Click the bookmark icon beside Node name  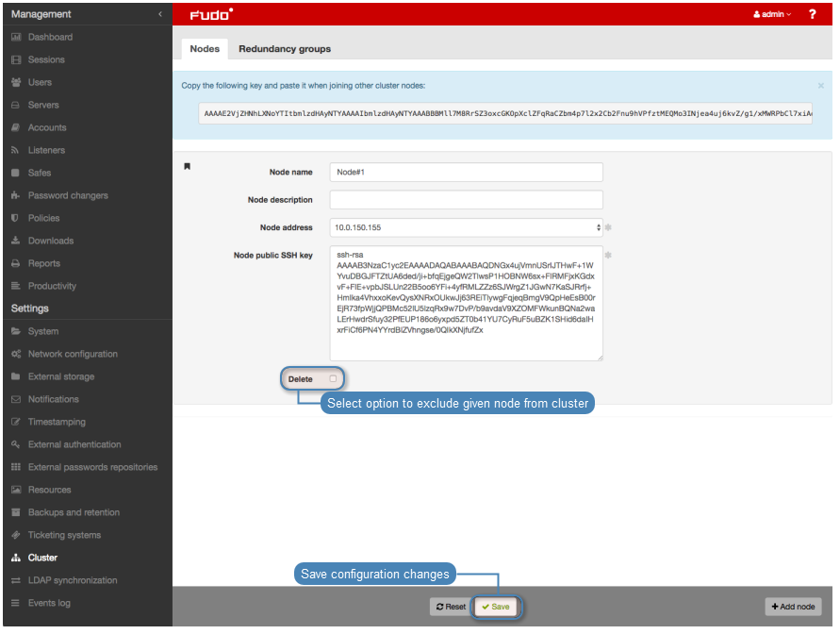tap(187, 167)
